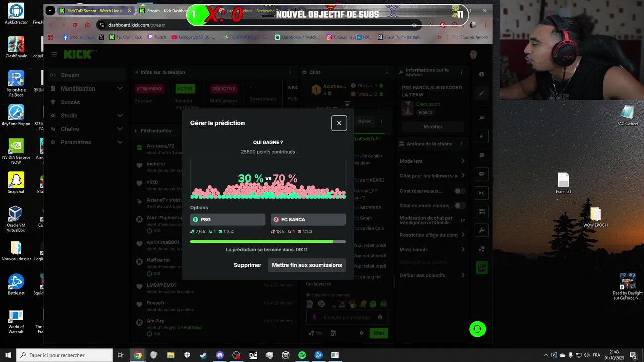This screenshot has height=362, width=644.
Task: Click the 30% vs 70% vote chart
Action: coord(268,178)
